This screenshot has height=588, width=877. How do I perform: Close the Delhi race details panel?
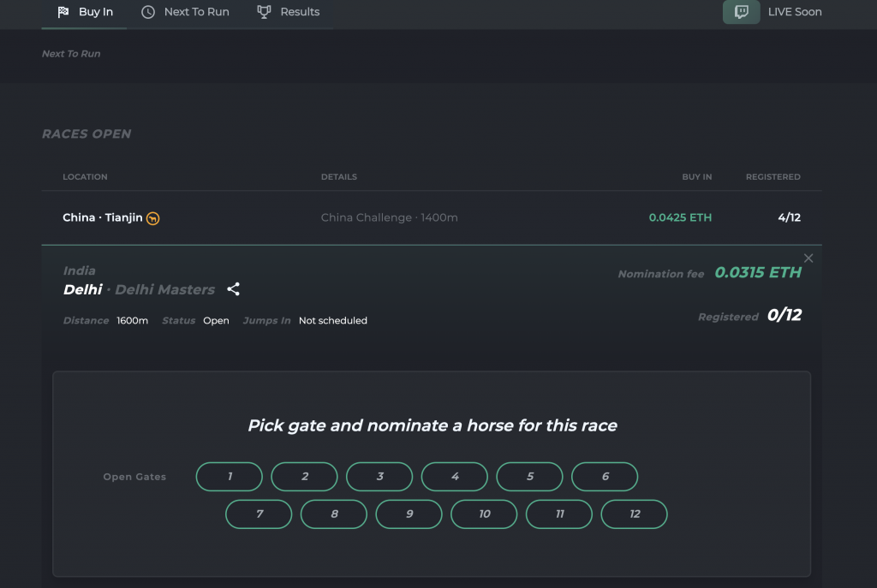pos(808,258)
